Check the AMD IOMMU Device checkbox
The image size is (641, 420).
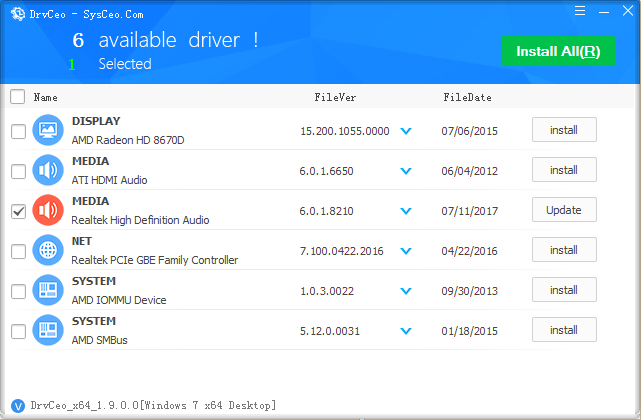point(18,292)
